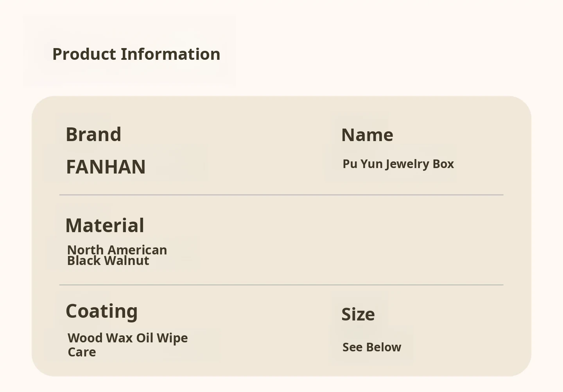Click the word "Information" in the heading
Screen dimensions: 563x392
(170, 54)
